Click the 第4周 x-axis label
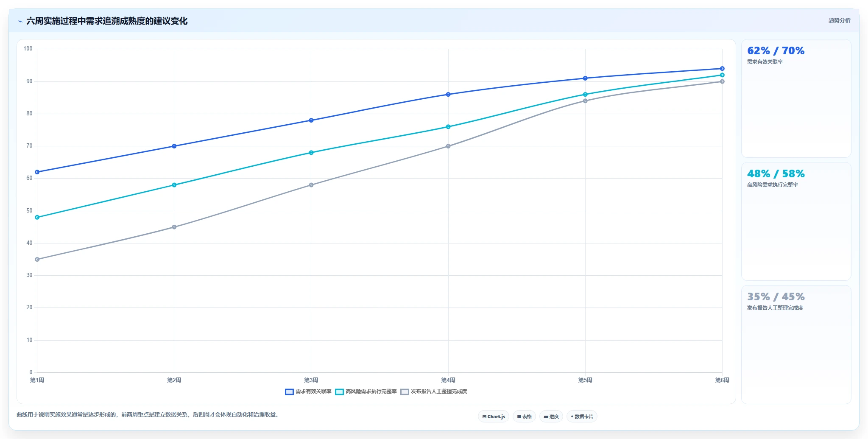868x439 pixels. pos(448,380)
